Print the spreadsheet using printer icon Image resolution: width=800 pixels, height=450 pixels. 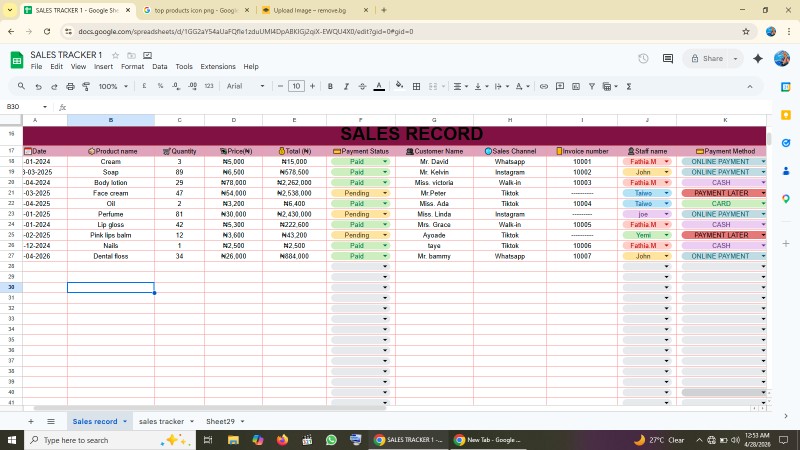[70, 87]
